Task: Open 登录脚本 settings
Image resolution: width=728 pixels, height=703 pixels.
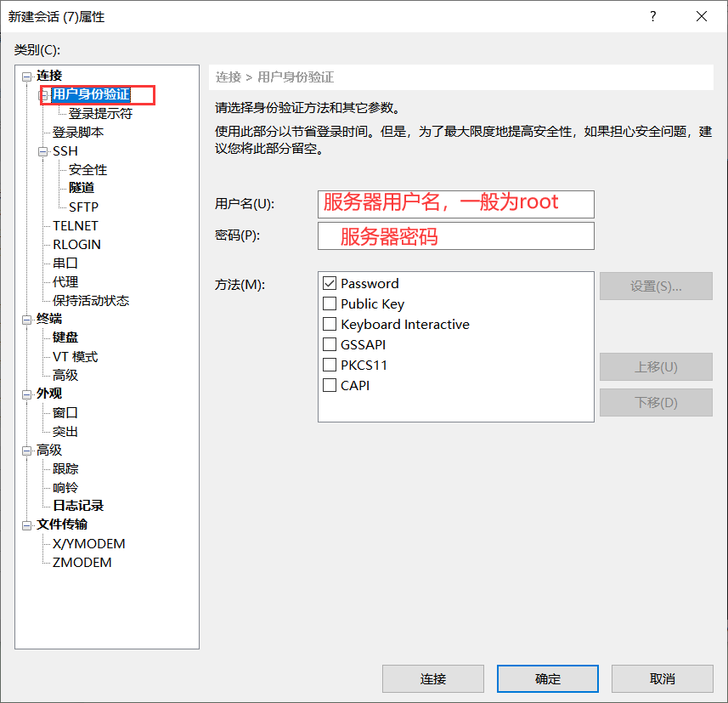Action: (78, 133)
